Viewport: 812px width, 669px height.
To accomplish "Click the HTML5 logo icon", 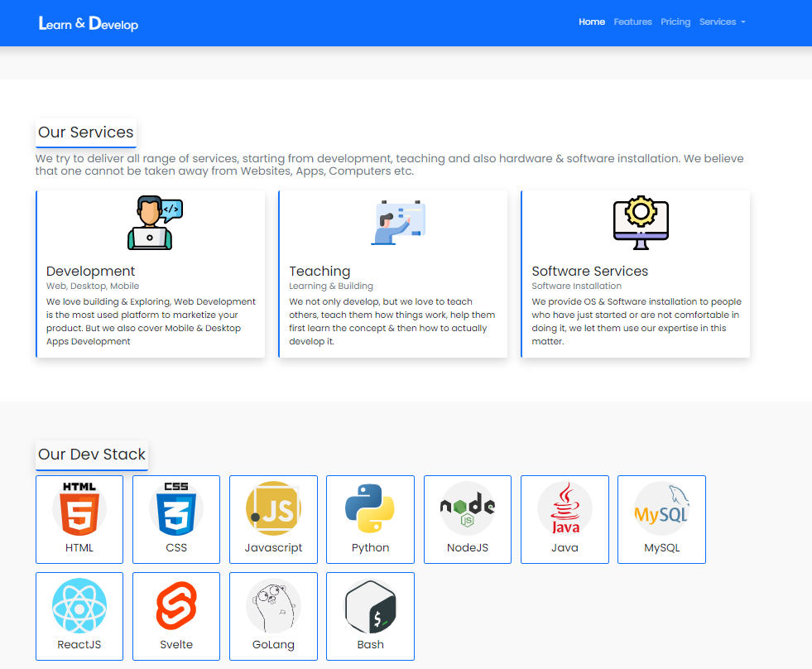I will click(x=79, y=508).
